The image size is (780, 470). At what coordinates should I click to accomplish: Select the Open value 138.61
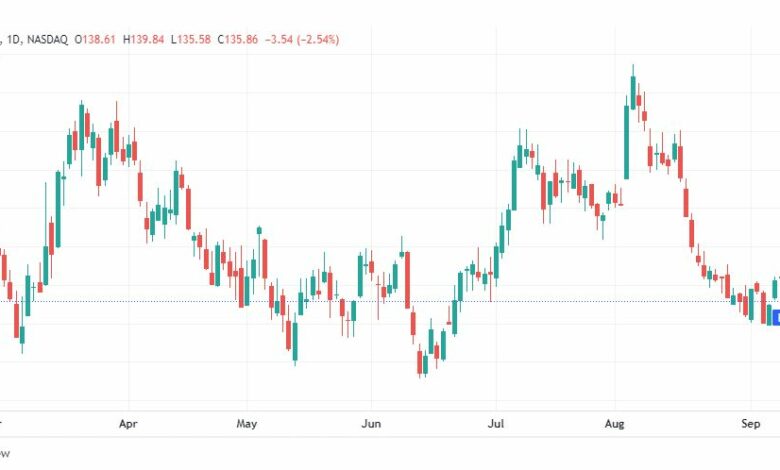point(98,39)
